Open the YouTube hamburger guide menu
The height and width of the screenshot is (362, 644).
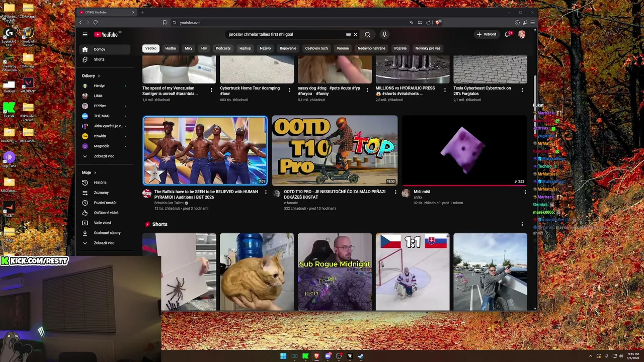85,34
